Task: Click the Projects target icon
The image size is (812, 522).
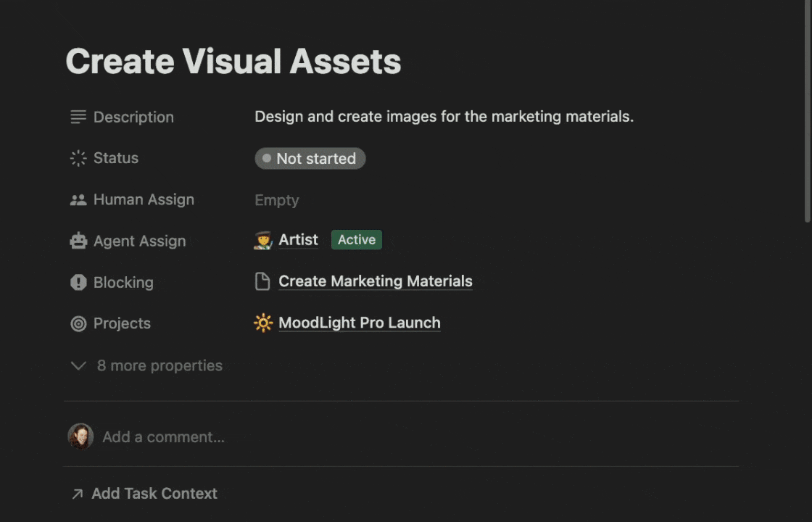Action: click(x=78, y=323)
